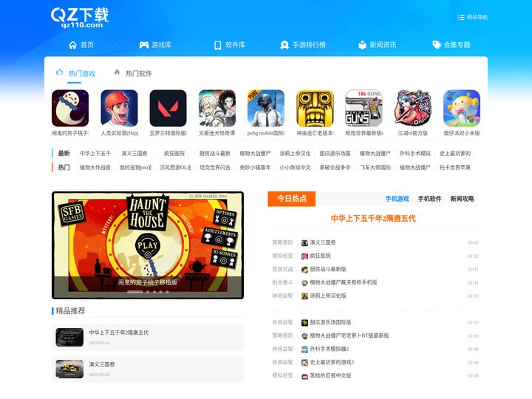Click the 史上最坑爹的游戏3 item icon
Viewport: 532px width, 399px height.
[x=304, y=362]
